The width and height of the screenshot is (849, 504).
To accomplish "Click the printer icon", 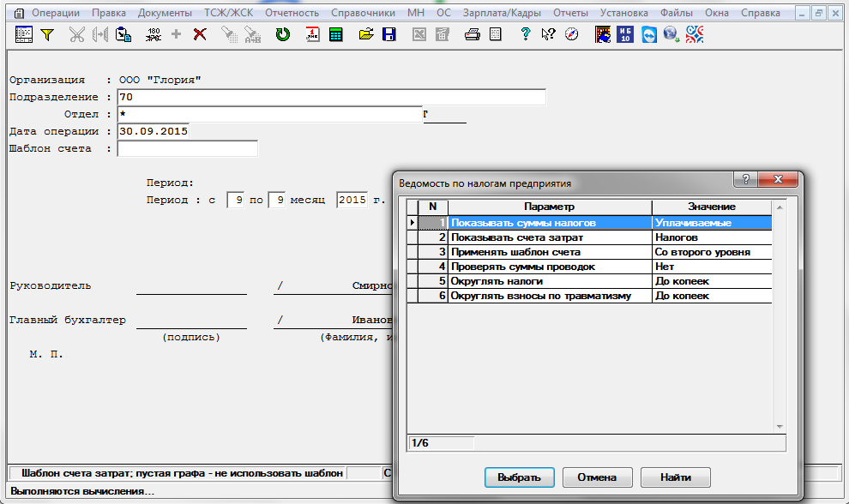I will click(473, 34).
